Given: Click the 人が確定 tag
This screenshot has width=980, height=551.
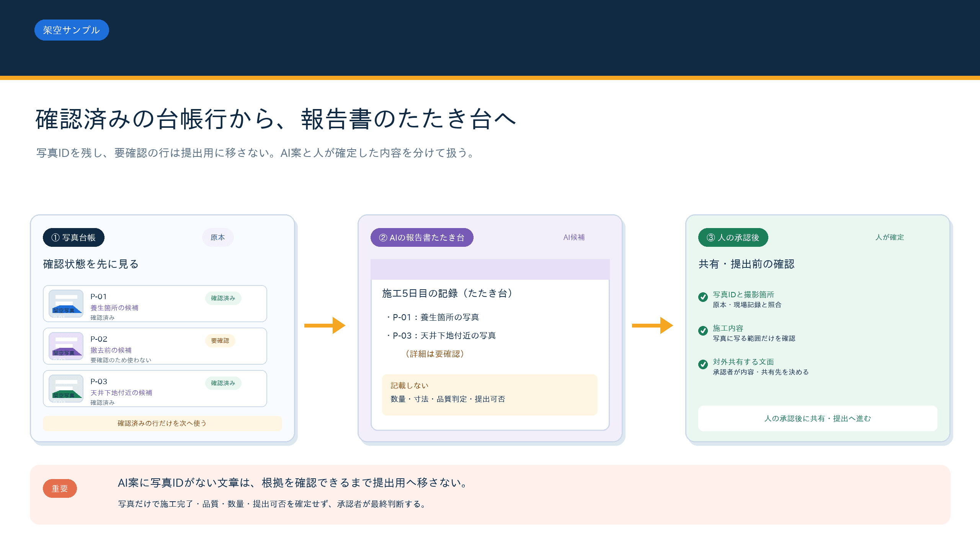Looking at the screenshot, I should (x=890, y=237).
